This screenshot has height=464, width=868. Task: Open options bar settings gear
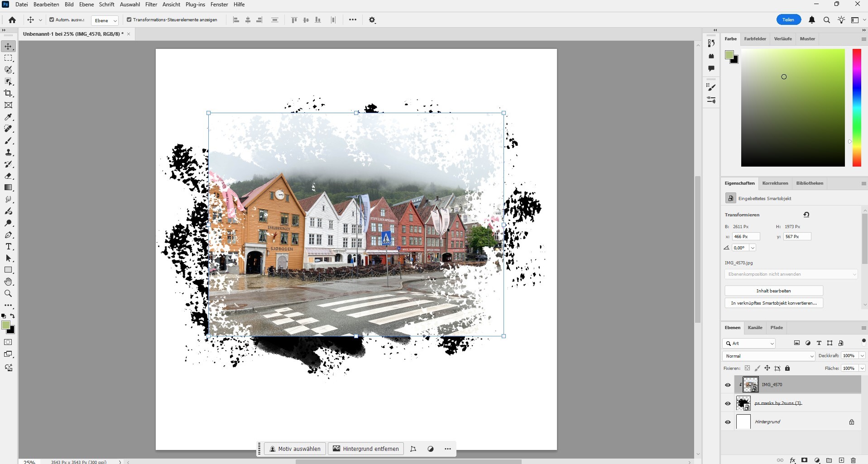(372, 20)
